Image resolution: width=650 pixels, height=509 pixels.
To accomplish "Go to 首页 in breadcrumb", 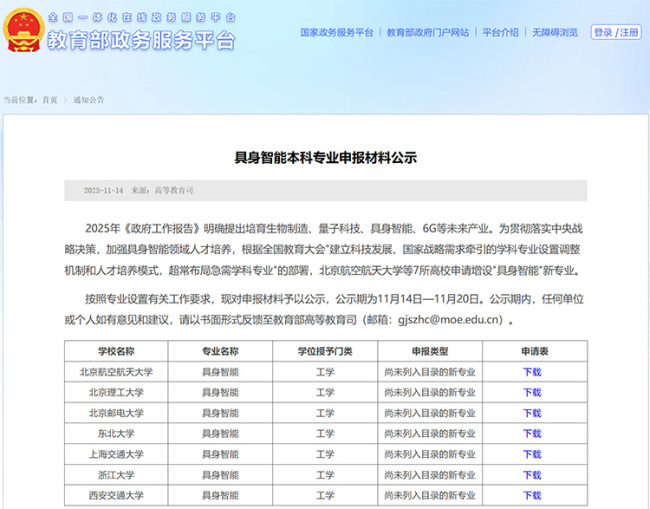I will pyautogui.click(x=50, y=100).
